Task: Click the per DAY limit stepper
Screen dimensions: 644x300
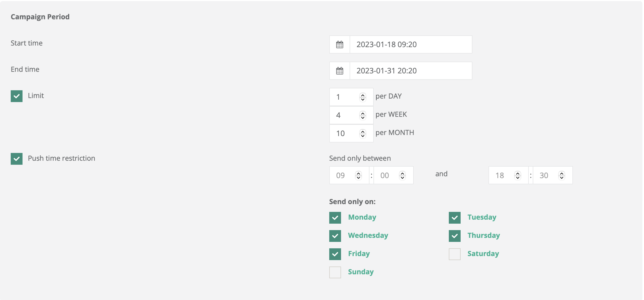Action: coord(362,97)
